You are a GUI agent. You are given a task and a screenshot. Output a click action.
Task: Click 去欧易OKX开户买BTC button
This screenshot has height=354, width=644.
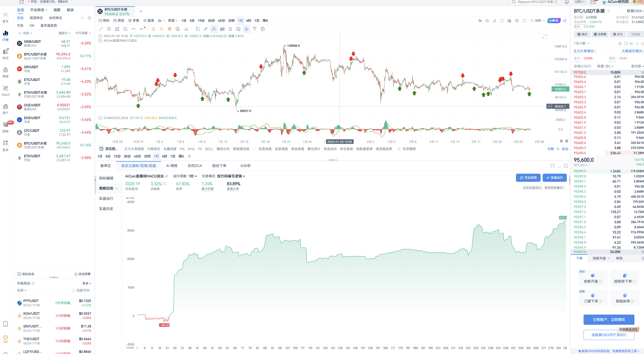(609, 335)
